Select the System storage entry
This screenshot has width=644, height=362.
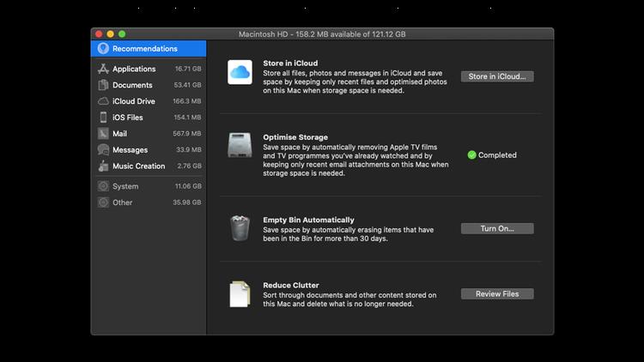[125, 186]
